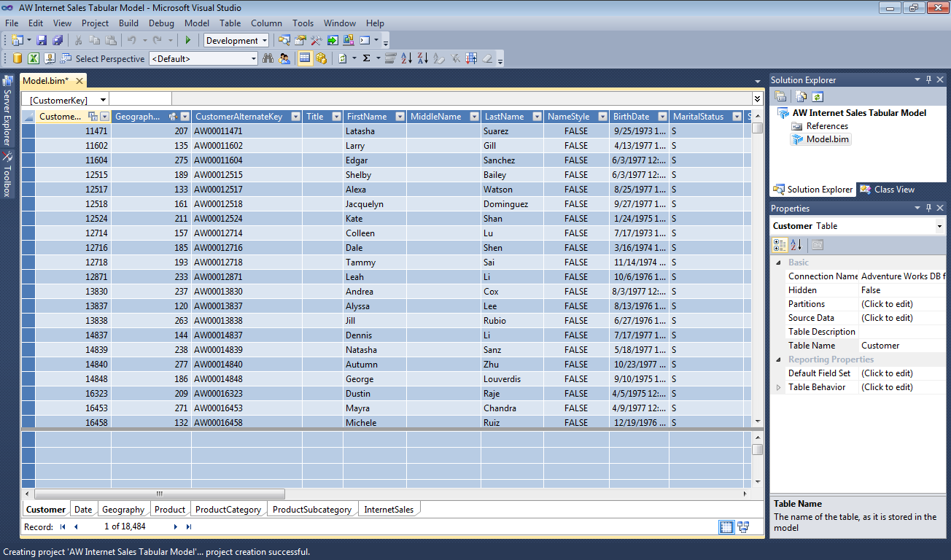The image size is (951, 560).
Task: Toggle Alphabetical sort in Properties
Action: pos(796,245)
